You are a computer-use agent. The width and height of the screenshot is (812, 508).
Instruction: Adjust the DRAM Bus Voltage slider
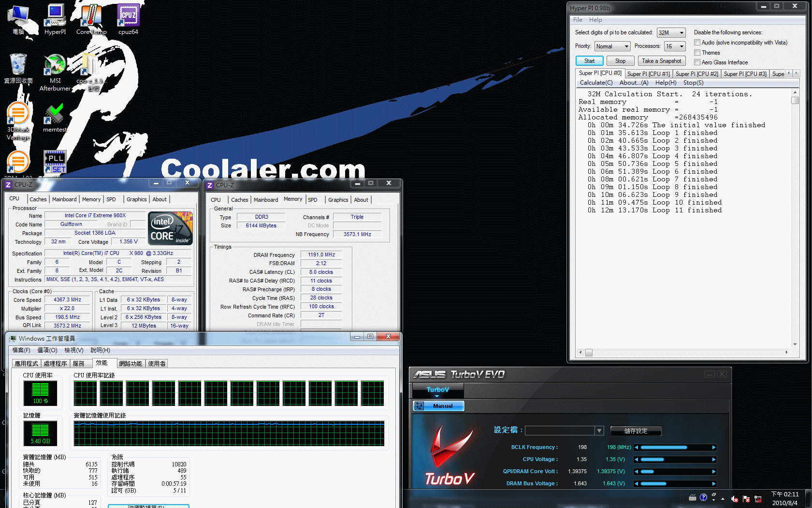[x=675, y=484]
